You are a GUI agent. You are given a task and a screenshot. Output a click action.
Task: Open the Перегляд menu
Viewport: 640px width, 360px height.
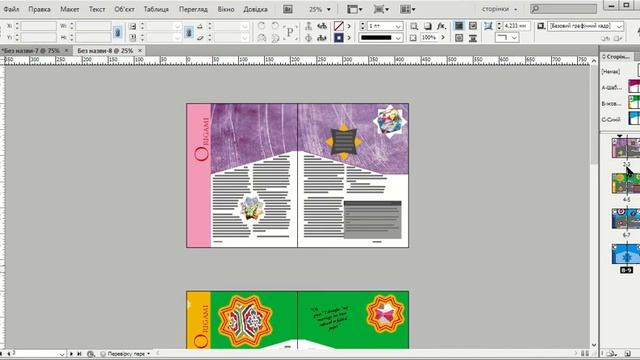click(x=193, y=9)
